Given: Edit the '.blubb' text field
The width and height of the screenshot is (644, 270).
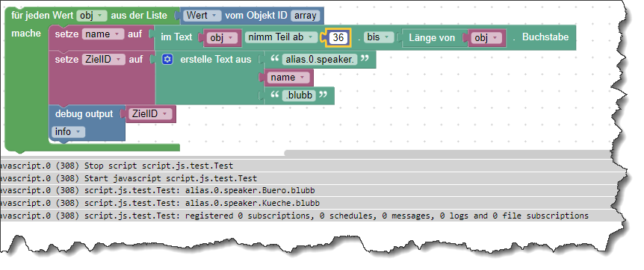Looking at the screenshot, I should tap(299, 95).
